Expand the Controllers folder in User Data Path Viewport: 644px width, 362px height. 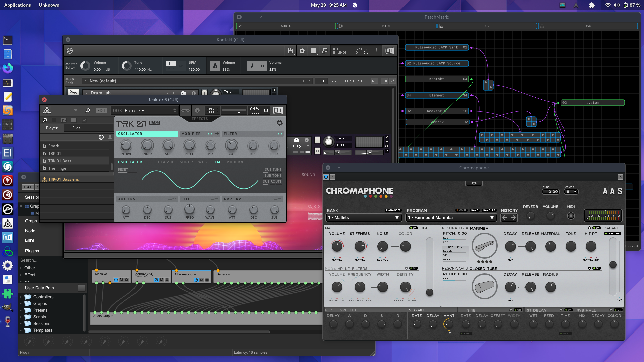click(21, 297)
